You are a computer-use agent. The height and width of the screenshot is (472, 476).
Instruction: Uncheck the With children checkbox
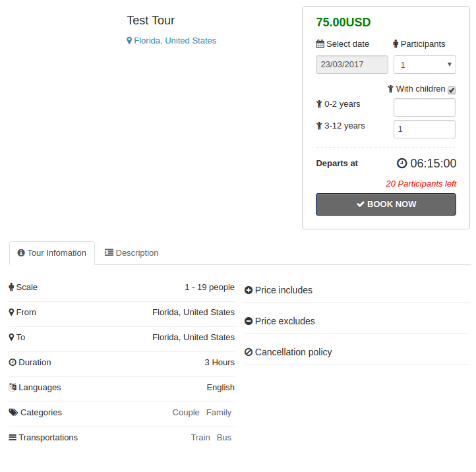click(x=452, y=90)
